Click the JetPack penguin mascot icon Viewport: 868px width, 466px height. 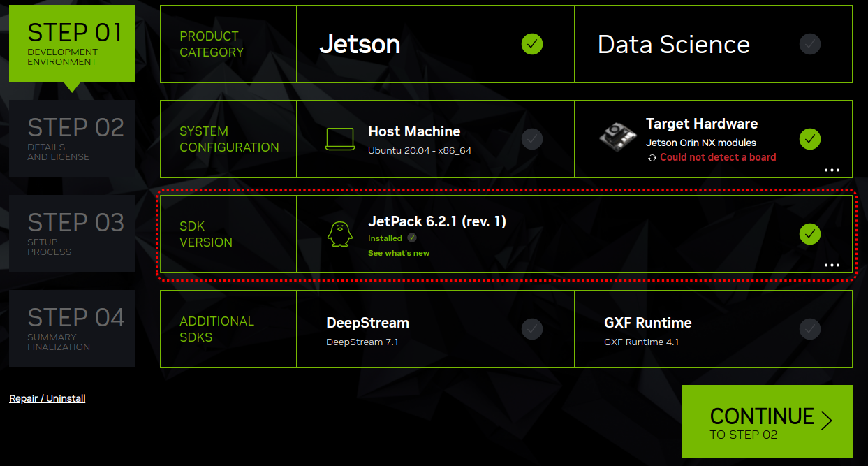(339, 233)
